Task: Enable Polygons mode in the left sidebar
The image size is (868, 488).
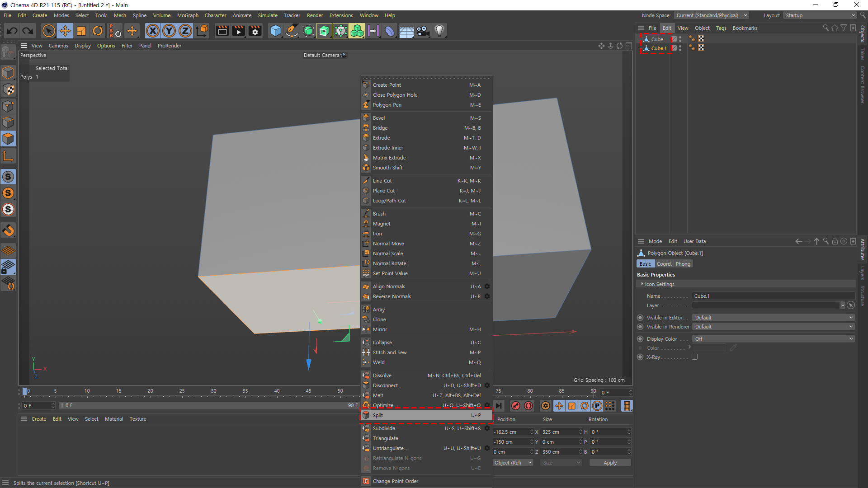Action: pyautogui.click(x=8, y=139)
